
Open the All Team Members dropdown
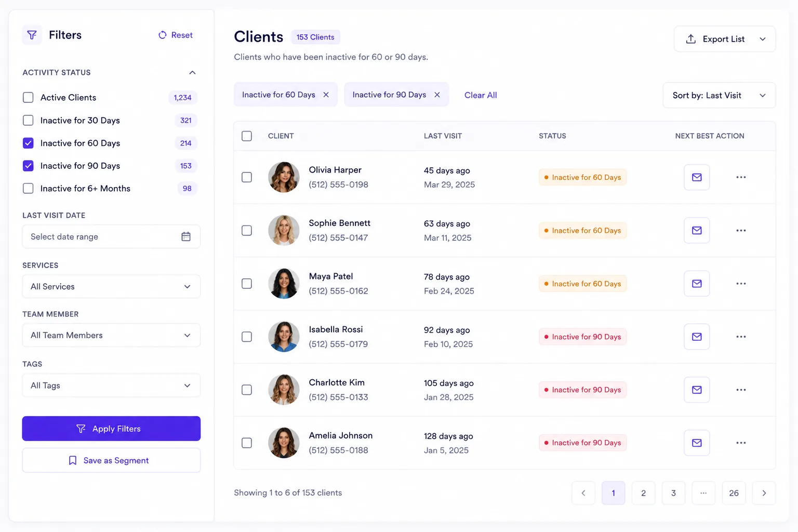pyautogui.click(x=111, y=335)
